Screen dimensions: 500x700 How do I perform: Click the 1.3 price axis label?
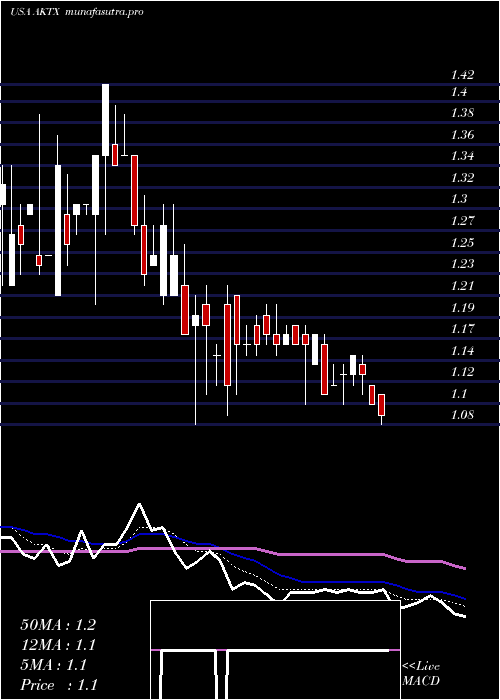click(x=458, y=199)
